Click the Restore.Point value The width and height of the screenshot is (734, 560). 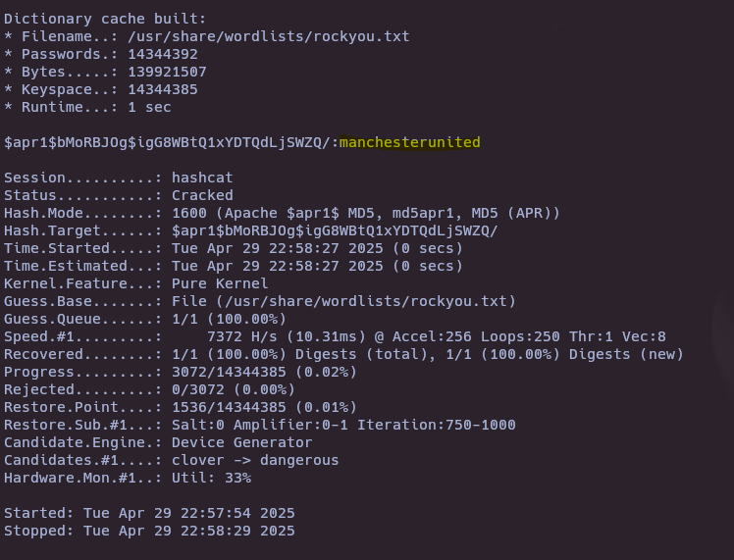tap(264, 407)
